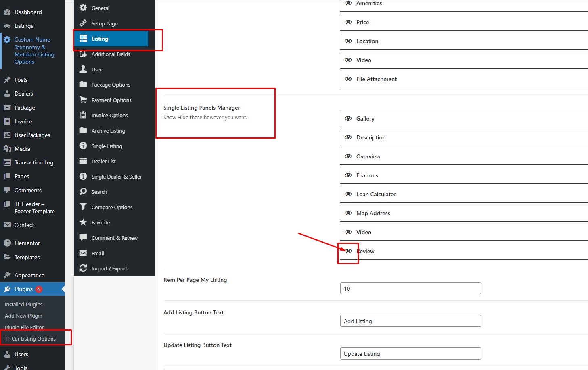Viewport: 588px width, 370px height.
Task: Click the Plugins plug icon
Action: (7, 289)
